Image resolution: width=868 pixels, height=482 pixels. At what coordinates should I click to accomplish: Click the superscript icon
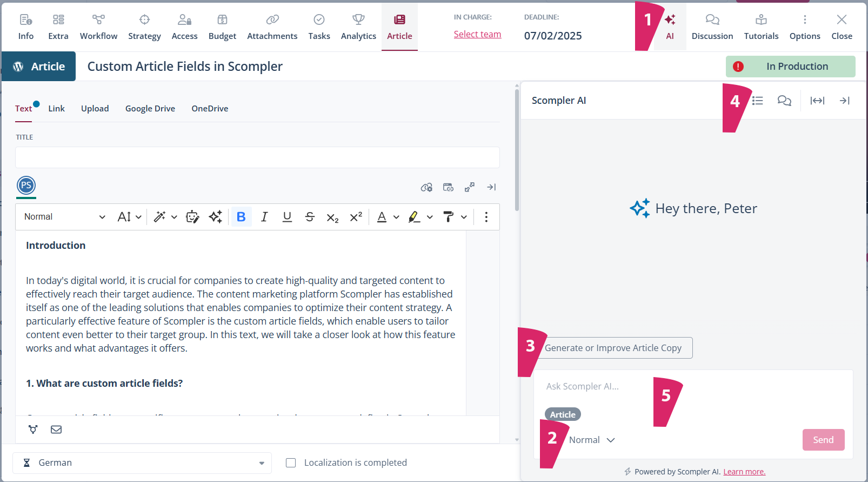point(356,217)
